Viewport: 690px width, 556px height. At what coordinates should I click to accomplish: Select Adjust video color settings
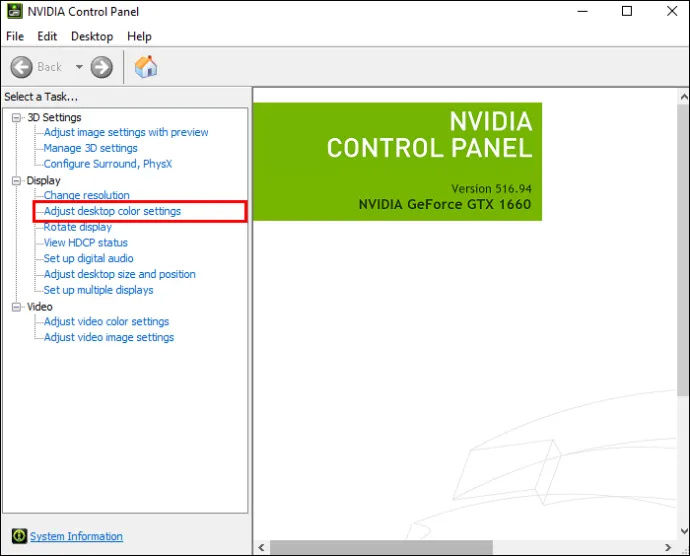106,321
